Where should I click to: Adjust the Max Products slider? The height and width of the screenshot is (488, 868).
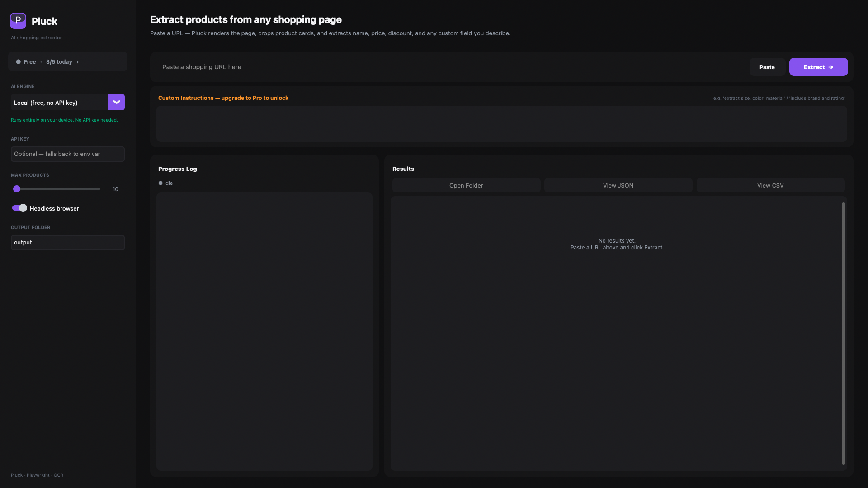pos(57,189)
